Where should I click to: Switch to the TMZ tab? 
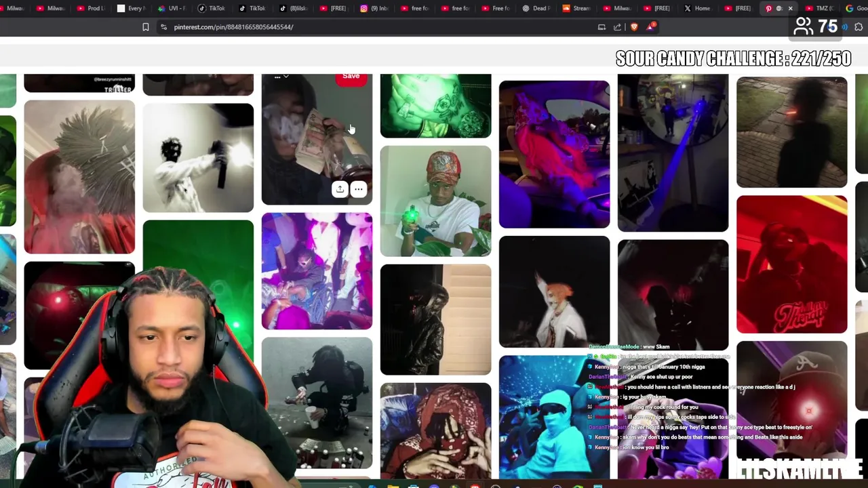[x=819, y=8]
